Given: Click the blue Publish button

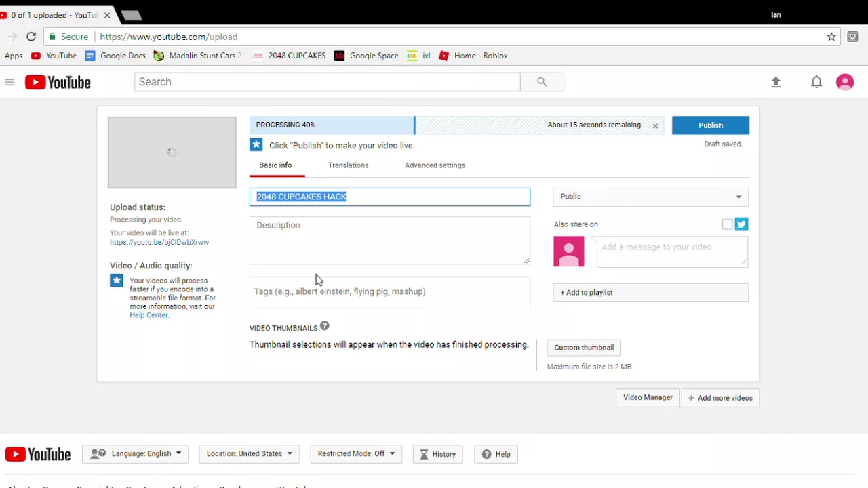Looking at the screenshot, I should coord(711,125).
